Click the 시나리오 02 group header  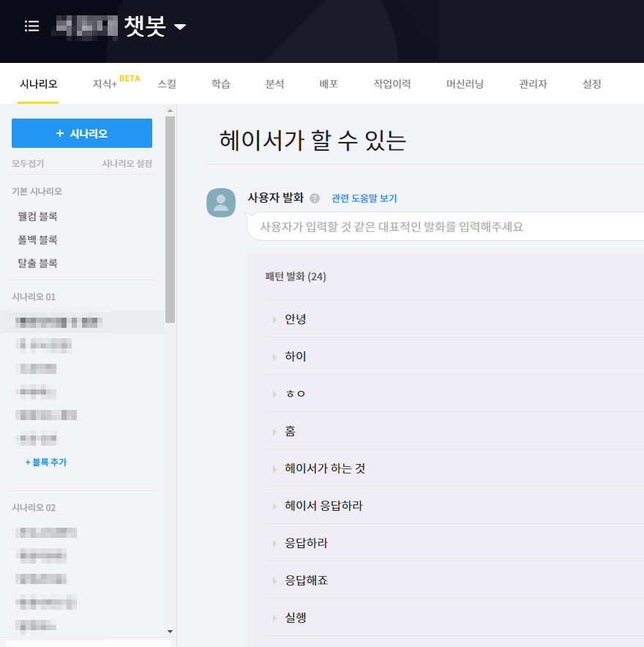(x=34, y=507)
